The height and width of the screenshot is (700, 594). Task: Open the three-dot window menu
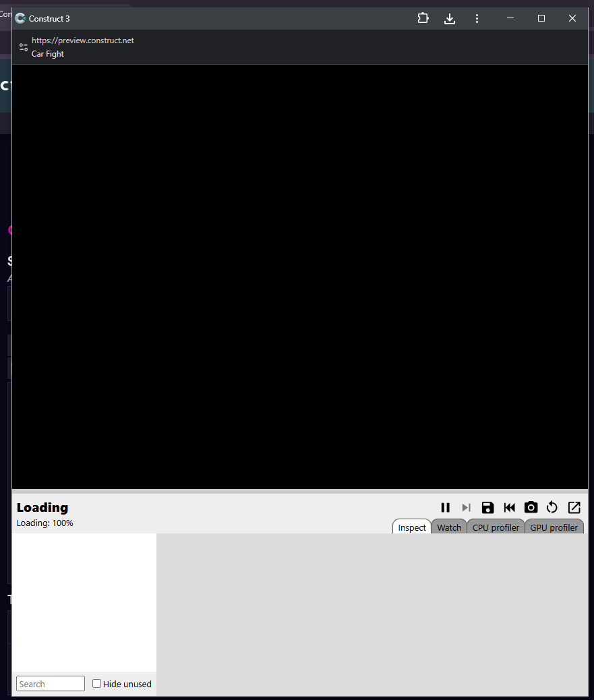tap(477, 18)
